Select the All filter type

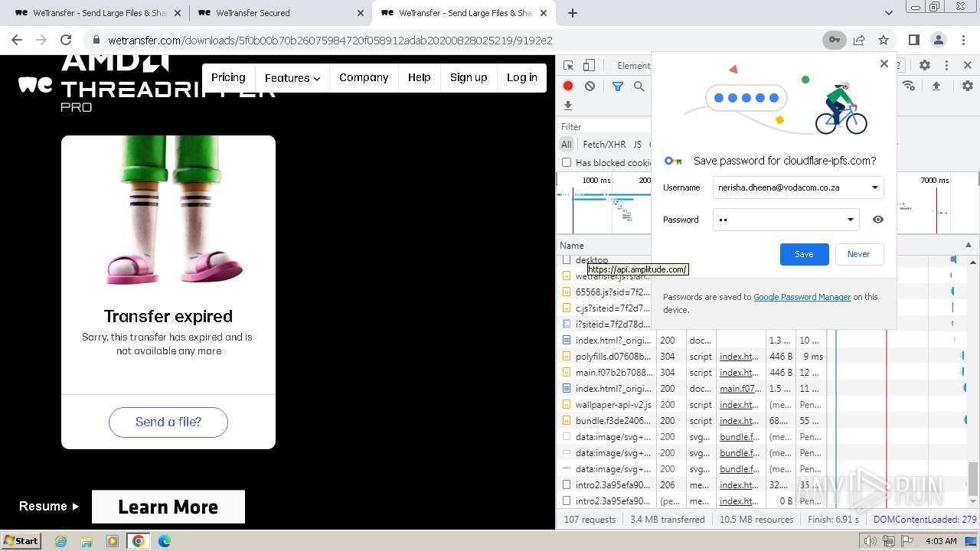pos(567,144)
